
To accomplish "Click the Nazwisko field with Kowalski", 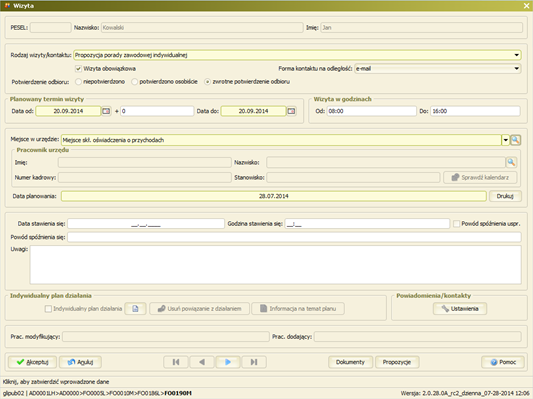I will click(202, 28).
